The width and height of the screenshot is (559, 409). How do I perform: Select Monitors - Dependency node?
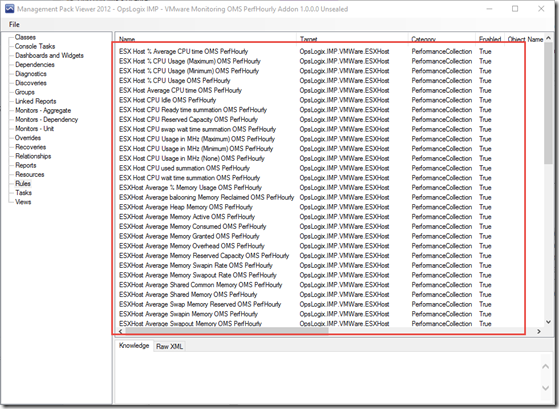tap(46, 119)
